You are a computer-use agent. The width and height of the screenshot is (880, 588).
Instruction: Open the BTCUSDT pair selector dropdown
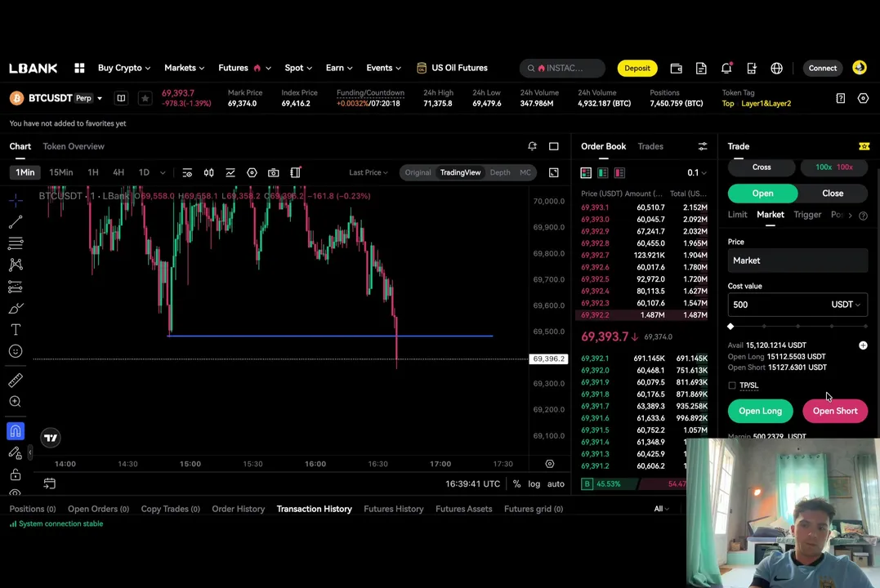[100, 98]
